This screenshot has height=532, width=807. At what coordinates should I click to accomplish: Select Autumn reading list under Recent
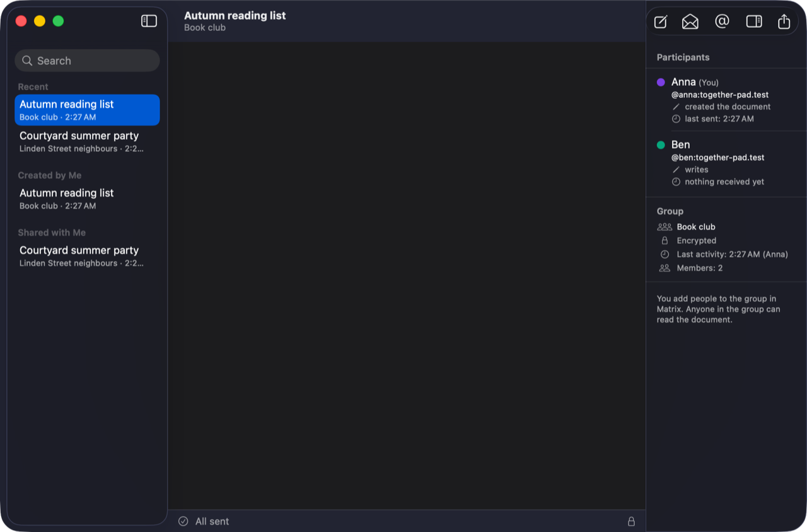pyautogui.click(x=87, y=110)
